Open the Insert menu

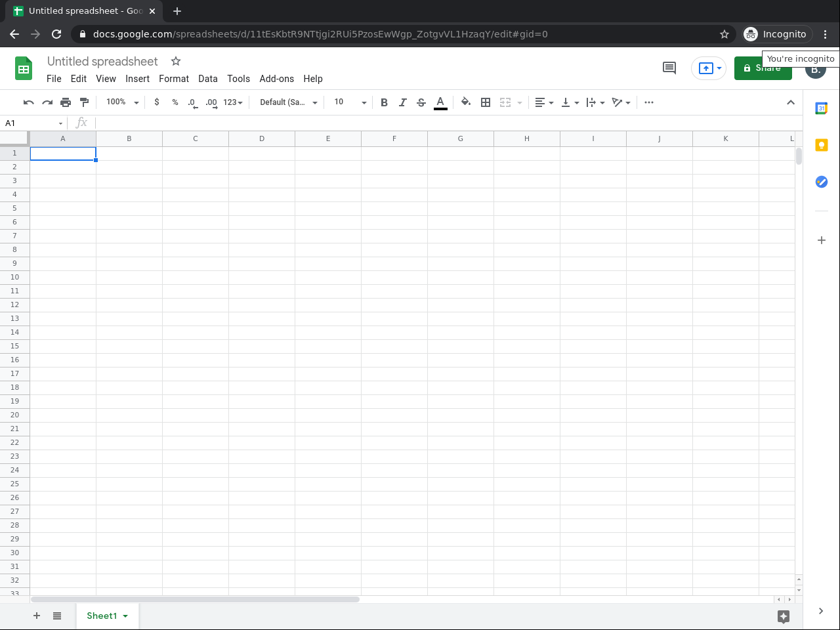[138, 79]
